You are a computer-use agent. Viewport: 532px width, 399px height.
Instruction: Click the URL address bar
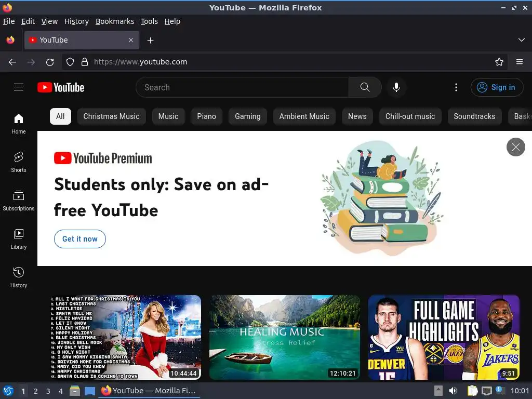pyautogui.click(x=285, y=62)
